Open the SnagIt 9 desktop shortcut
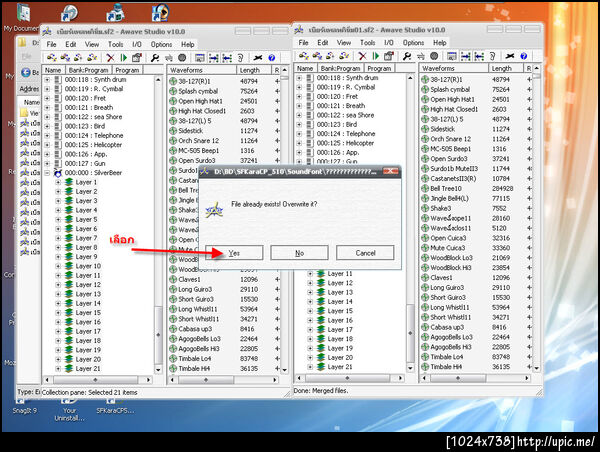Viewport: 600px width, 452px height. point(24,406)
